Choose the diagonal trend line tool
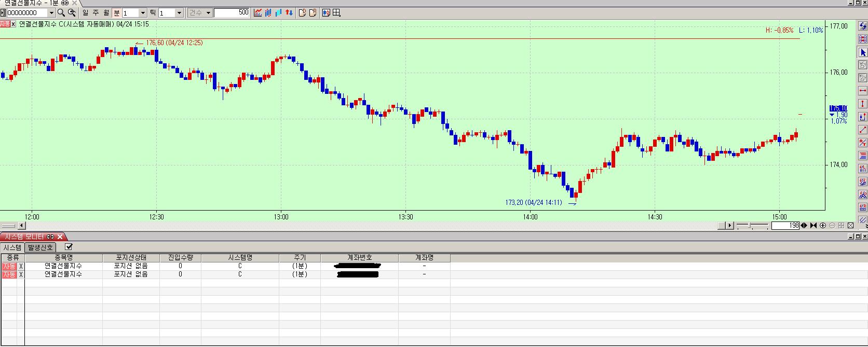This screenshot has width=868, height=347. tap(863, 130)
